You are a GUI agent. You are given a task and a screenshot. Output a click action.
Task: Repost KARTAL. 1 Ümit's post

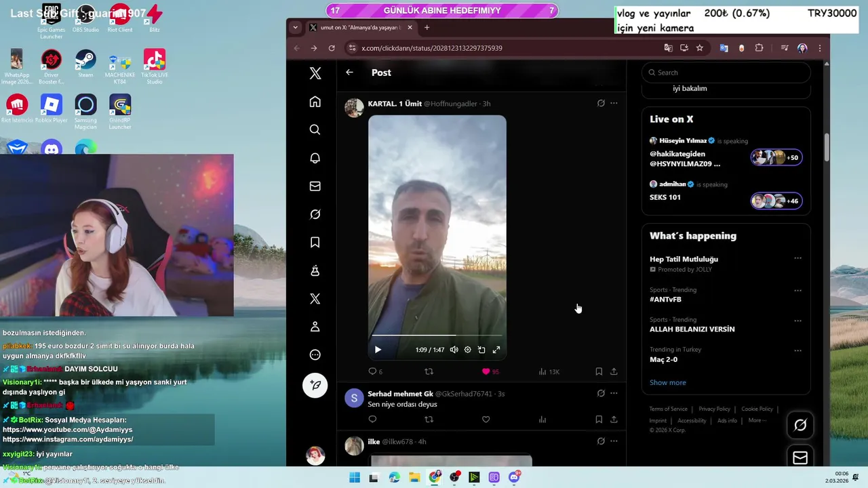(x=429, y=371)
